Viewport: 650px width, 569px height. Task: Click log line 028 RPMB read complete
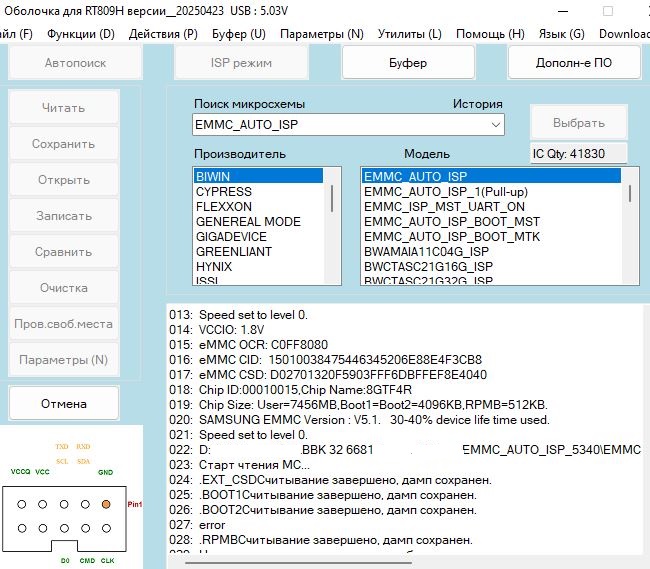321,540
